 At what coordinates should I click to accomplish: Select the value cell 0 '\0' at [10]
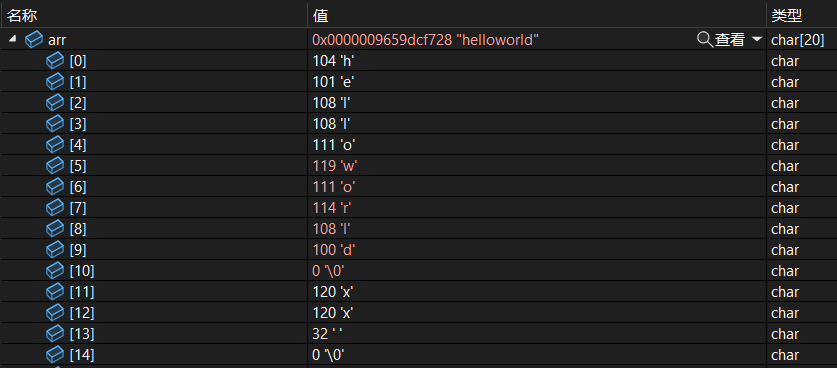tap(537, 271)
